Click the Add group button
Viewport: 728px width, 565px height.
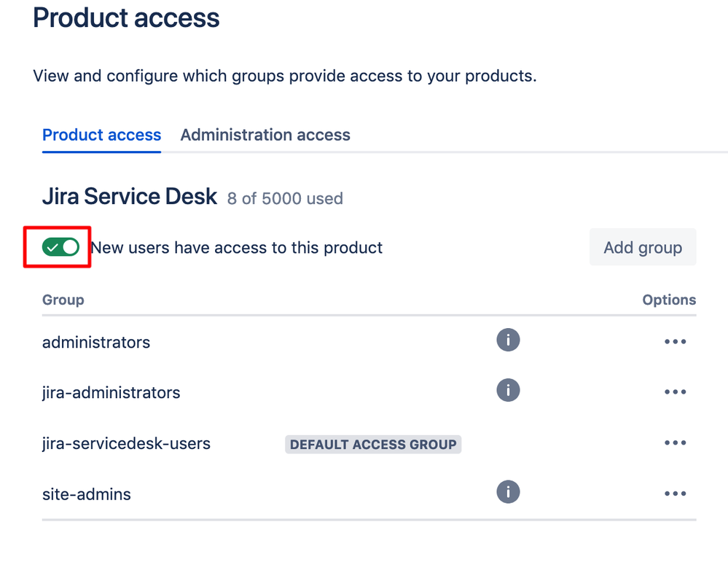(643, 247)
